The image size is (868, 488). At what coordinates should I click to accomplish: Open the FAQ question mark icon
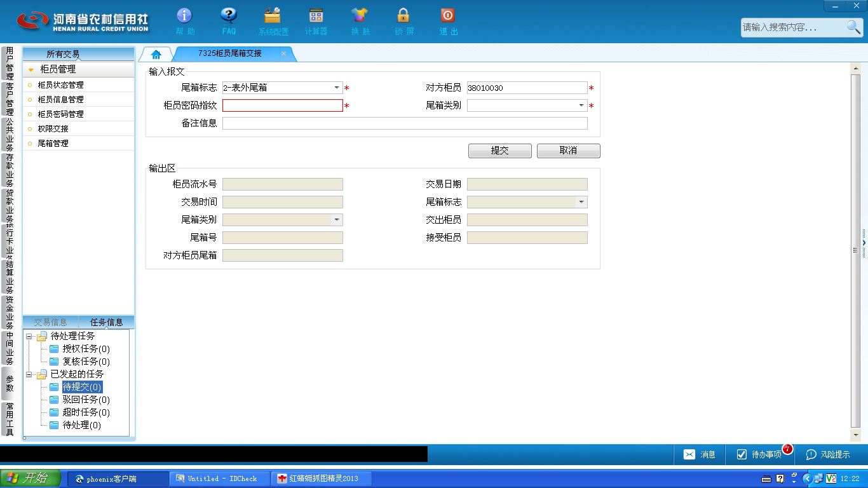point(229,16)
